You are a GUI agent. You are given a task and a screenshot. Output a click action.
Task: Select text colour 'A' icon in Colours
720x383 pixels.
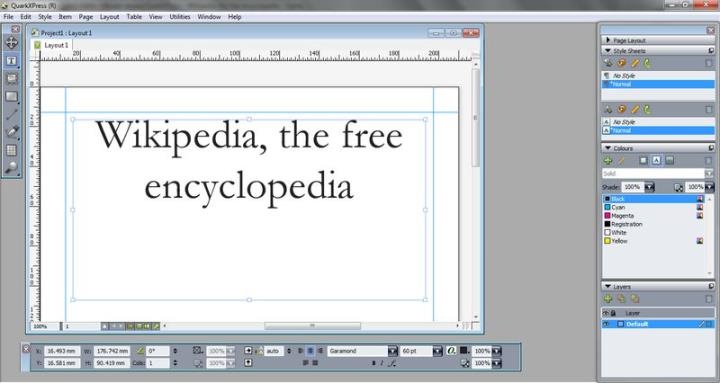(x=657, y=160)
